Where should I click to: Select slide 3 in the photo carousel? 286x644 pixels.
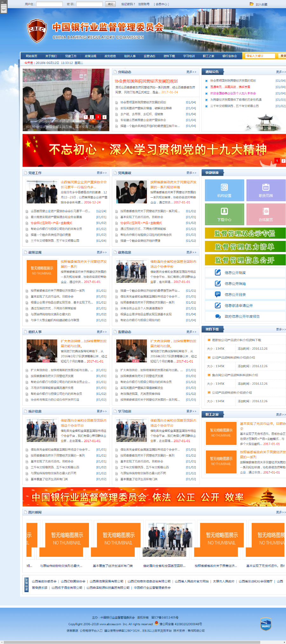(98, 117)
